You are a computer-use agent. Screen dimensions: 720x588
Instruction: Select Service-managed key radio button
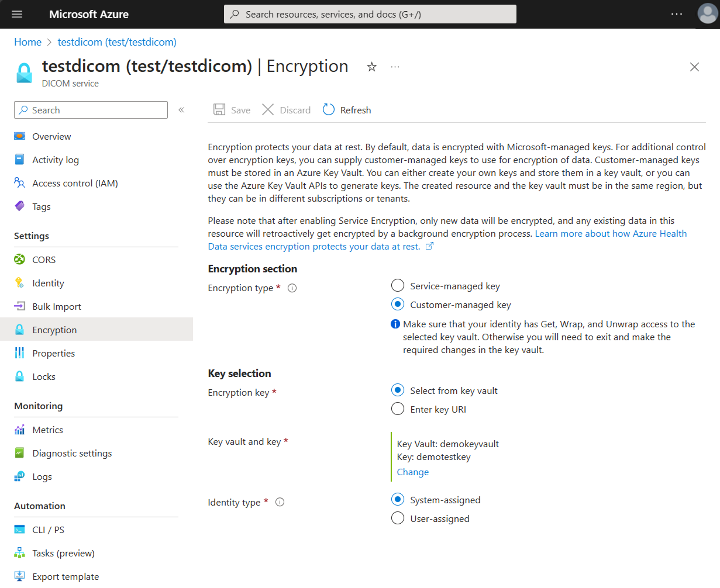pyautogui.click(x=398, y=286)
